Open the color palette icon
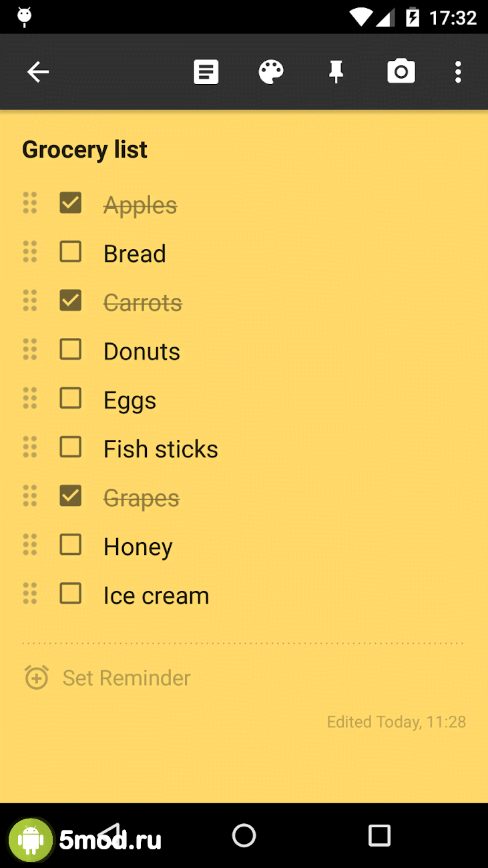The height and width of the screenshot is (868, 488). (271, 72)
